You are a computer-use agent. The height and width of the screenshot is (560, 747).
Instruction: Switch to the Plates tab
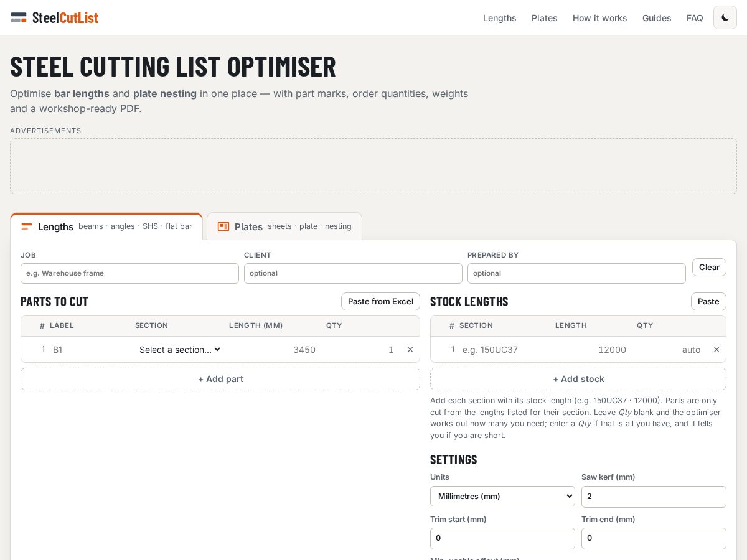pyautogui.click(x=284, y=226)
